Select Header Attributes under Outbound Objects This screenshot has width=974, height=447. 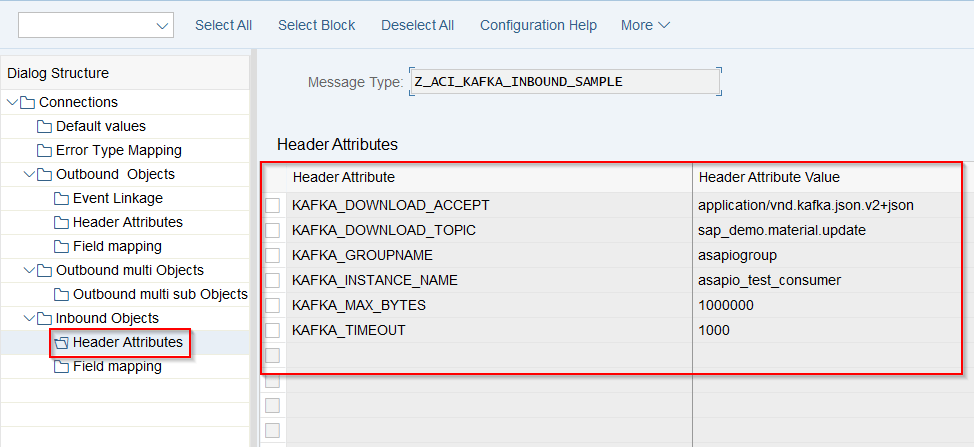[128, 223]
